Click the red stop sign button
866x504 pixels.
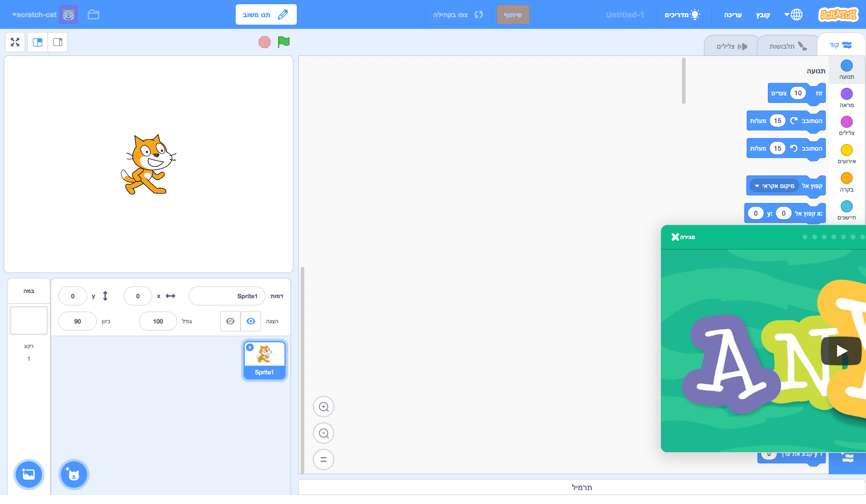point(264,42)
